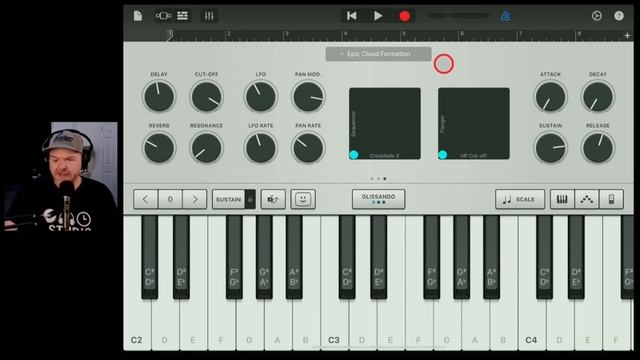The image size is (640, 360).
Task: Toggle the metronome
Action: (x=505, y=16)
